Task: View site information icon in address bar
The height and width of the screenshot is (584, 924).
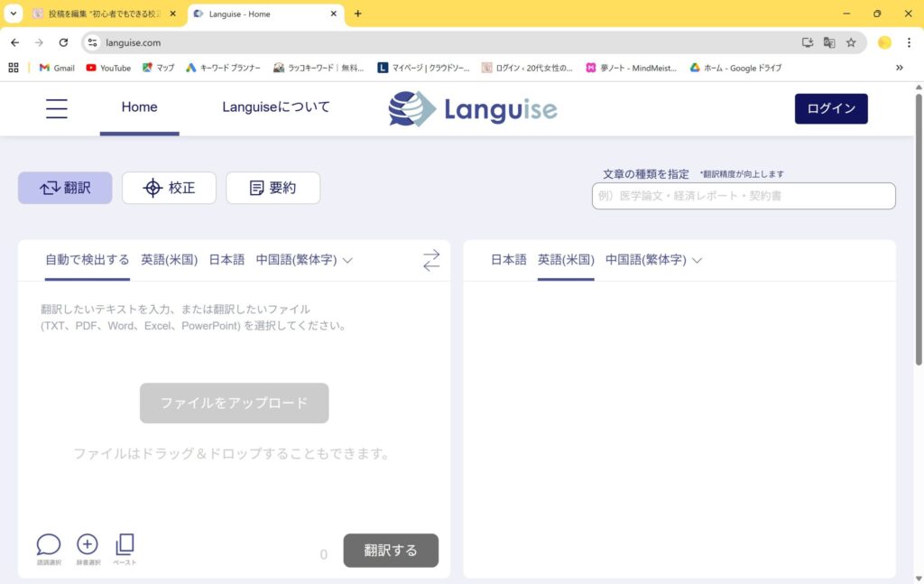Action: (93, 42)
